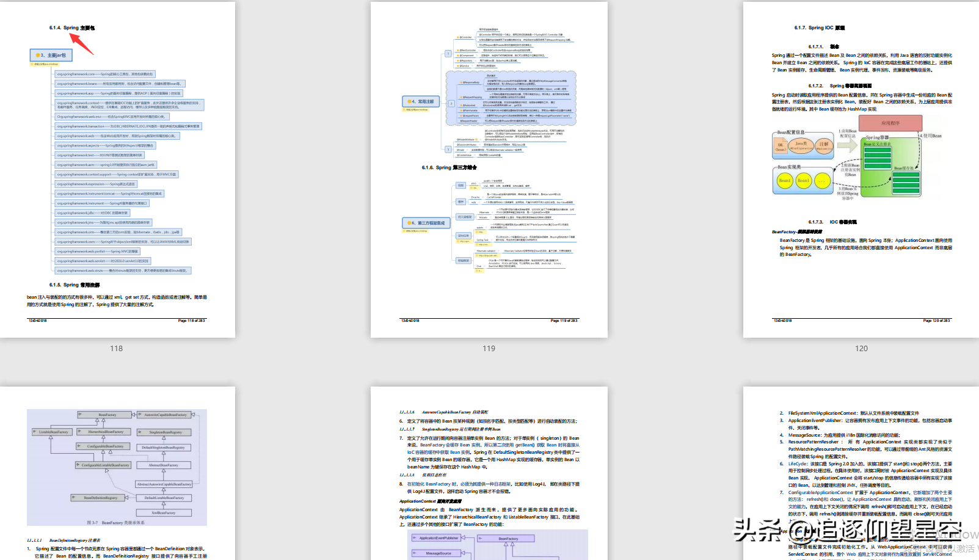This screenshot has height=560, width=979.
Task: Click the 'HierarchicalBeanFactory' box in the class diagram
Action: tap(103, 432)
